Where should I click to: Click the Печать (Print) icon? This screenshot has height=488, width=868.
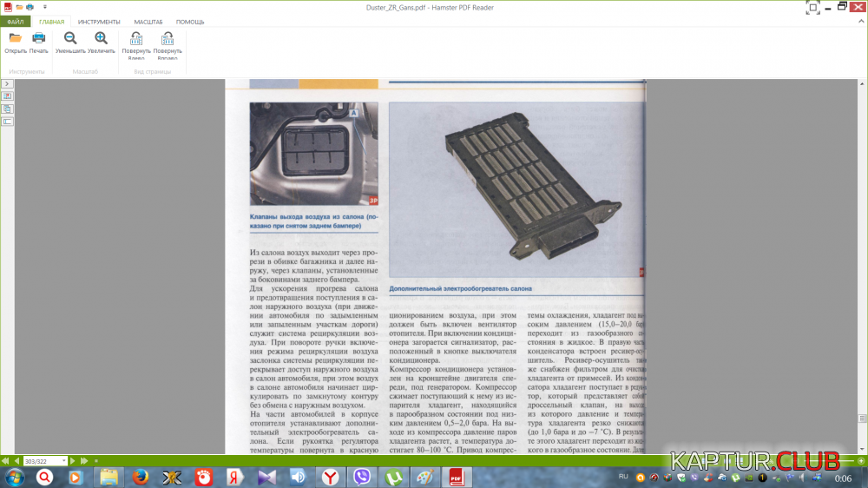pyautogui.click(x=39, y=38)
